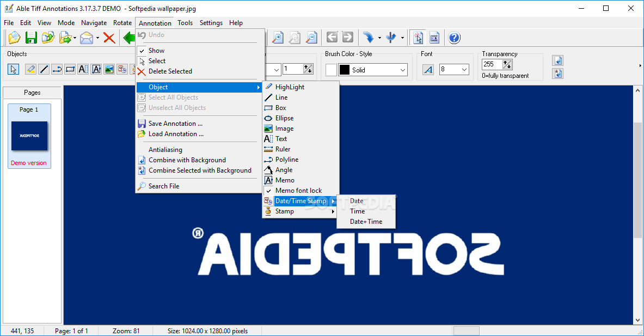Click the Transparency value field 255
Viewport: 644px width, 336px height.
[493, 64]
